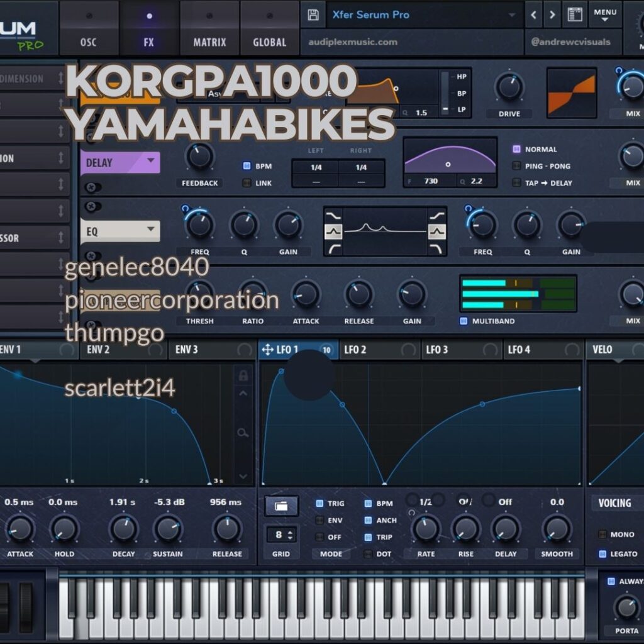Image resolution: width=644 pixels, height=644 pixels.
Task: Click the envelope RELEASE knob
Action: (x=227, y=529)
